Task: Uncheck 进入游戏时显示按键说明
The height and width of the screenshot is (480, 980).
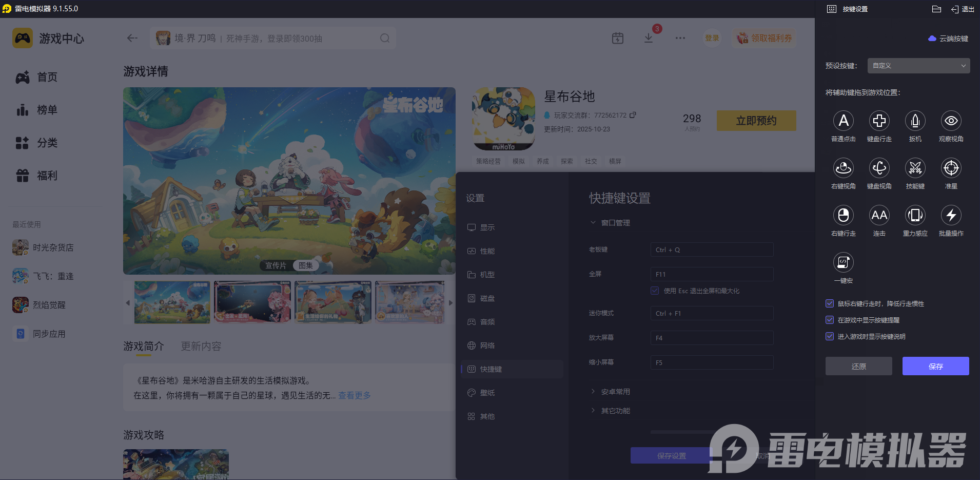Action: (829, 336)
